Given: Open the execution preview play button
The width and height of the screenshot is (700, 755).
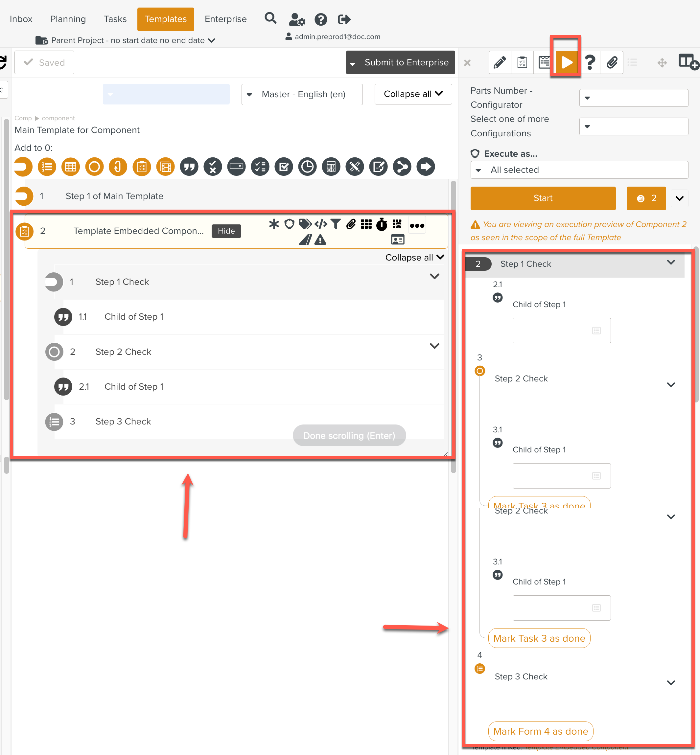Looking at the screenshot, I should click(x=567, y=62).
